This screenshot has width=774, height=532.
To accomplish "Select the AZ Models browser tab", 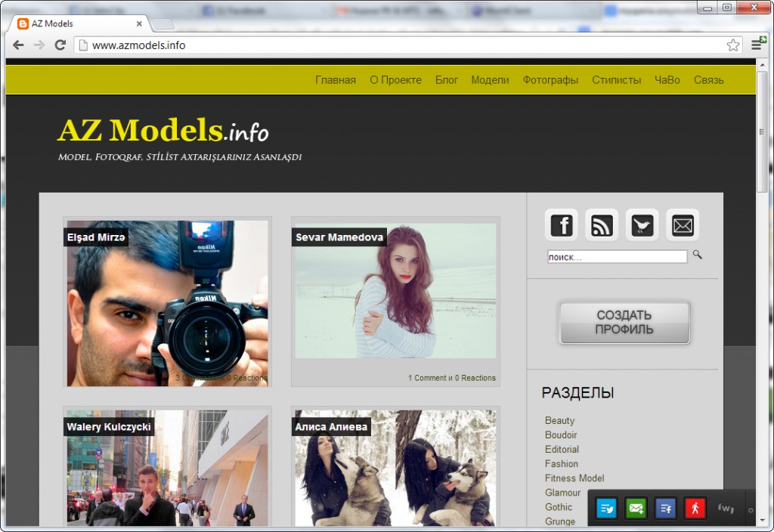I will coord(79,23).
